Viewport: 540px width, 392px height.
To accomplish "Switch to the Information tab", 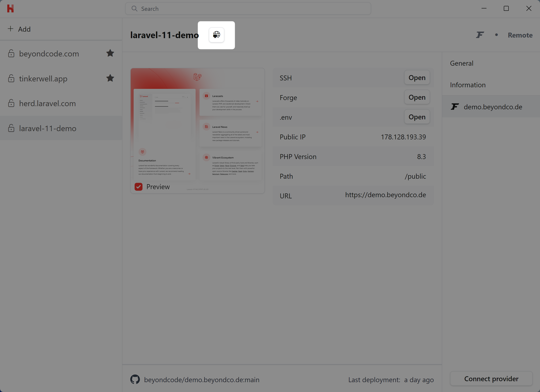I will point(467,85).
